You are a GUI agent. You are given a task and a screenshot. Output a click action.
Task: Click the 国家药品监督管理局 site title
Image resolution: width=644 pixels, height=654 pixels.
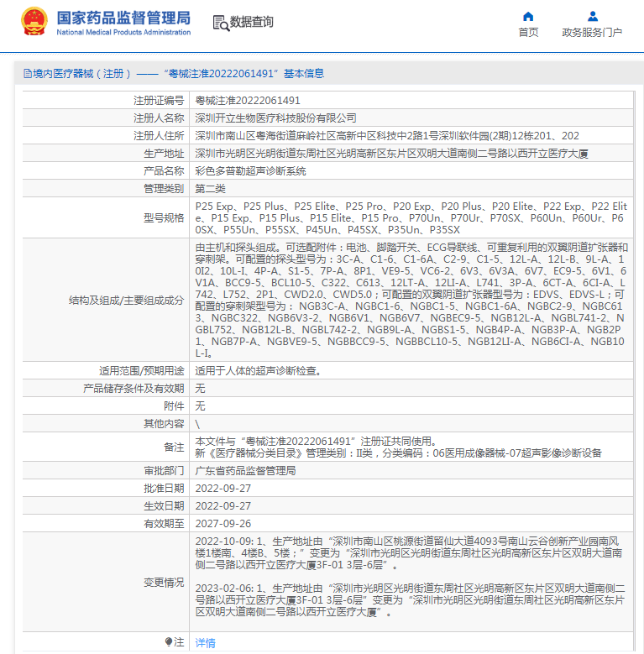coord(123,18)
